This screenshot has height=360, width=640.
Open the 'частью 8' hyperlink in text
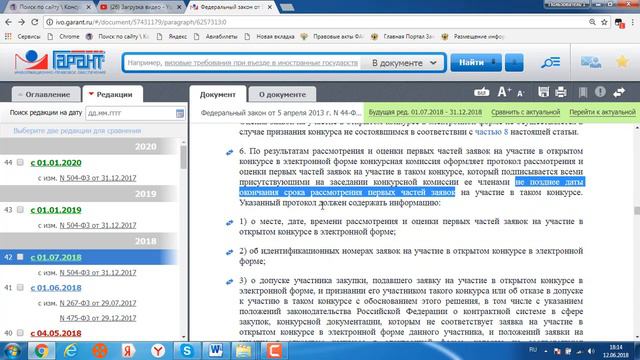(x=491, y=132)
